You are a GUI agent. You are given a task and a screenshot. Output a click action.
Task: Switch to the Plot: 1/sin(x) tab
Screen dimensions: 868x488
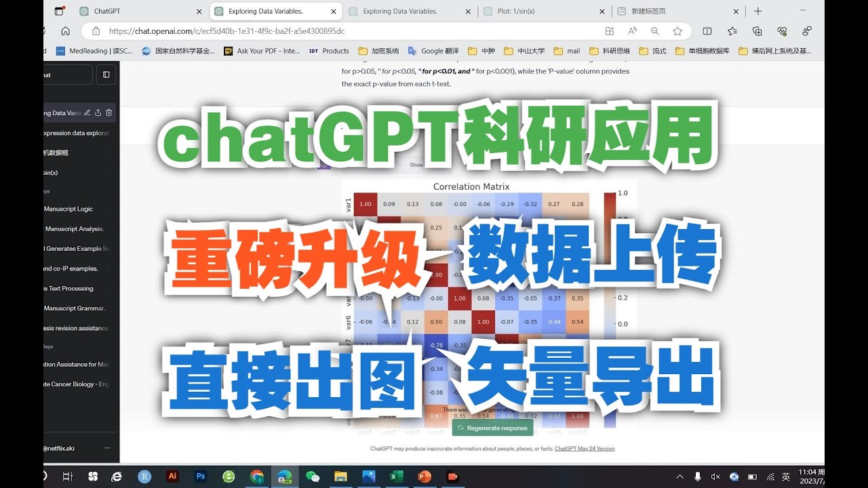(542, 12)
